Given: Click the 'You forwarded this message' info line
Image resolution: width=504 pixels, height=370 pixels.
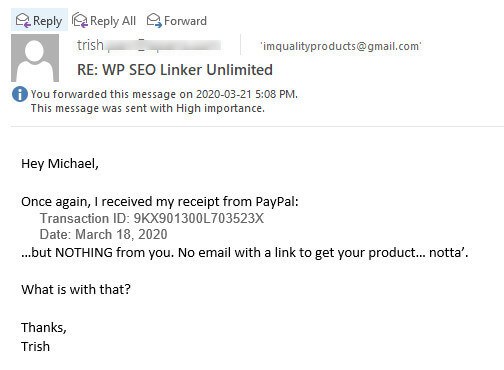Looking at the screenshot, I should pyautogui.click(x=164, y=94).
